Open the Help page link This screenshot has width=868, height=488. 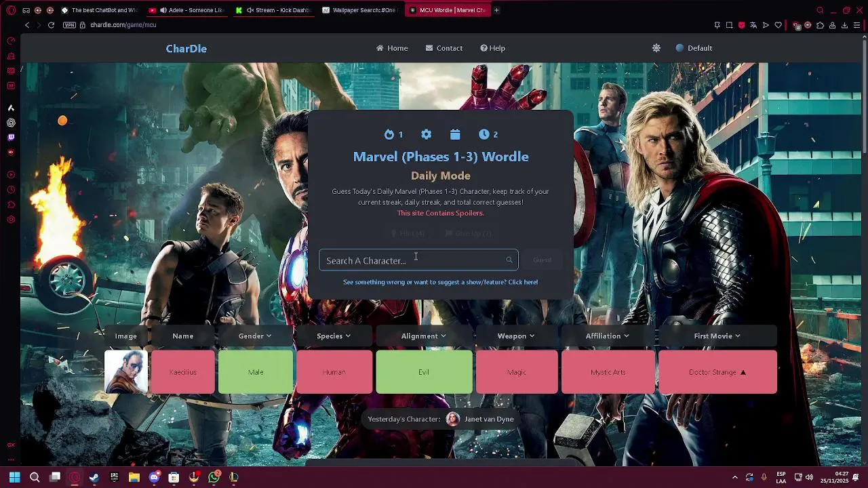[492, 48]
